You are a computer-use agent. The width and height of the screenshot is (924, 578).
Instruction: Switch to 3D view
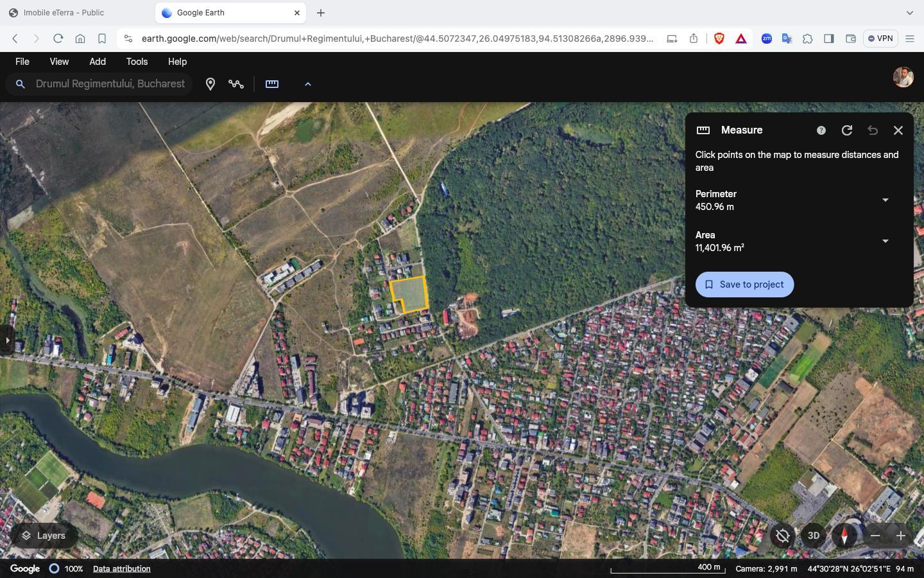tap(813, 536)
